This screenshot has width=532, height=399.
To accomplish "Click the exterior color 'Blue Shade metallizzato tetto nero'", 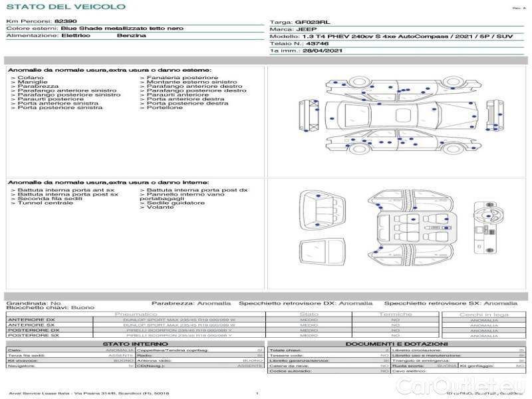I will (122, 29).
